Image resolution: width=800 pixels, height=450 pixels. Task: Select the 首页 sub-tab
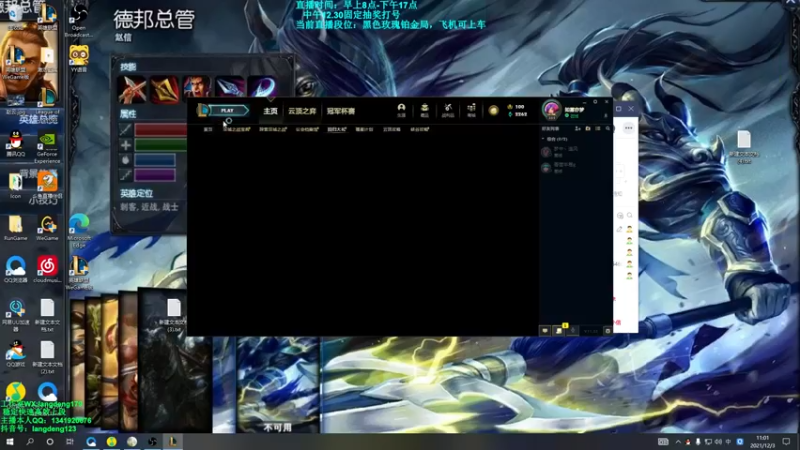coord(208,130)
